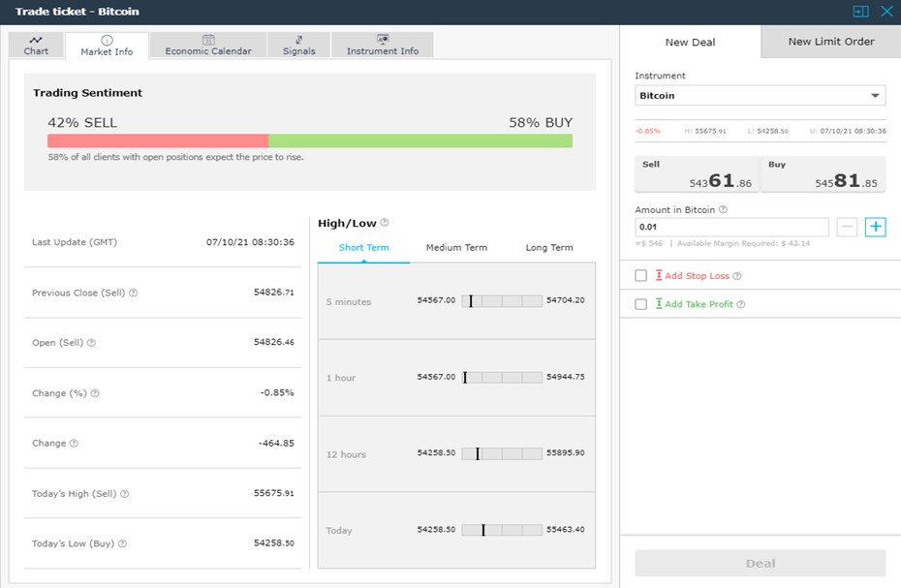This screenshot has height=588, width=901.
Task: Click help icon next to Amount in Bitcoin
Action: [723, 210]
